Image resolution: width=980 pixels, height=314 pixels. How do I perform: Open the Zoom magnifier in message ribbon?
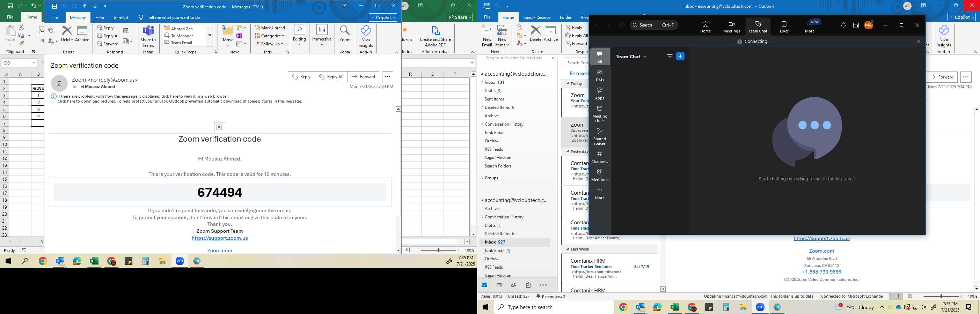345,34
